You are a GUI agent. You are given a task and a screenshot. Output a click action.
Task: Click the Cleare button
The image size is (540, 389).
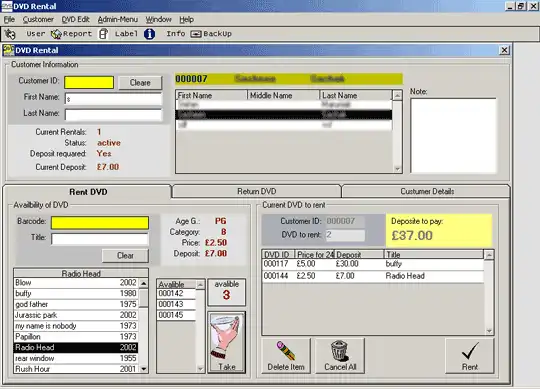pyautogui.click(x=140, y=83)
